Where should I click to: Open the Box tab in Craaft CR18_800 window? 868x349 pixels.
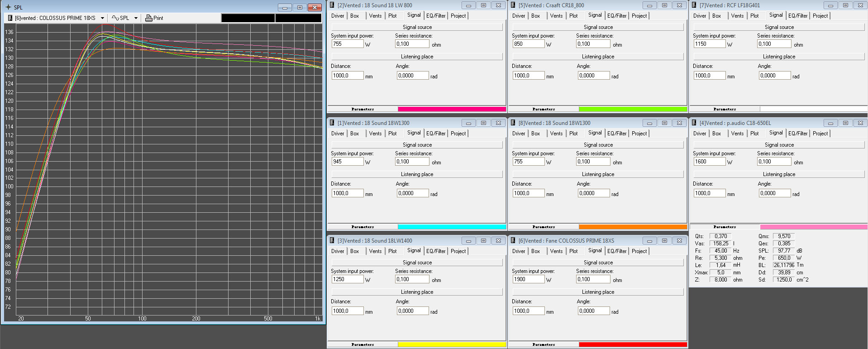[535, 16]
